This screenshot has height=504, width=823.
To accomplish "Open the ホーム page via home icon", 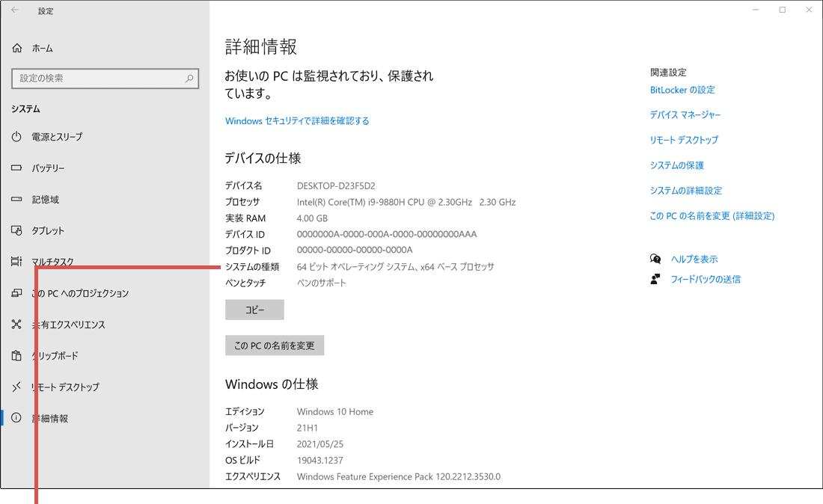I will (x=16, y=48).
